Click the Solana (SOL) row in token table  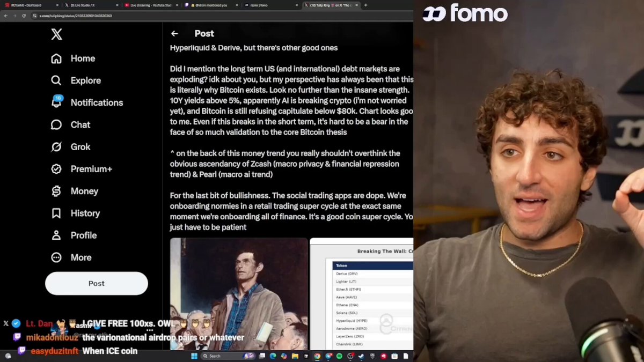373,313
